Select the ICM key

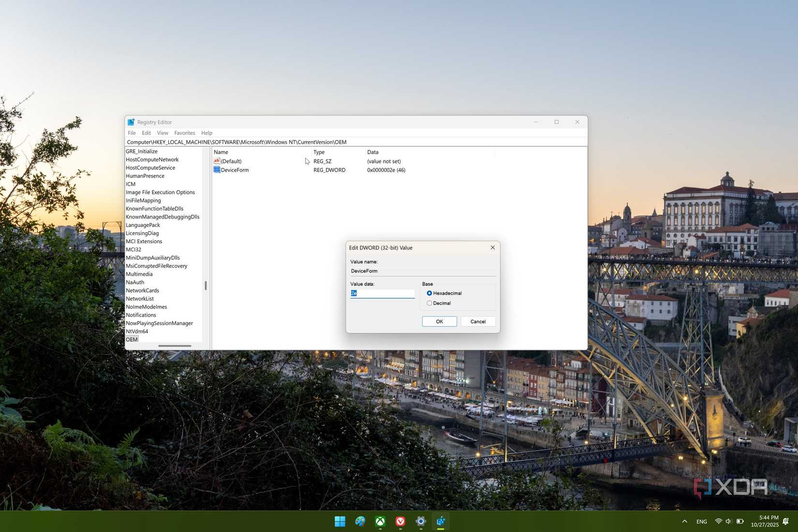tap(131, 184)
